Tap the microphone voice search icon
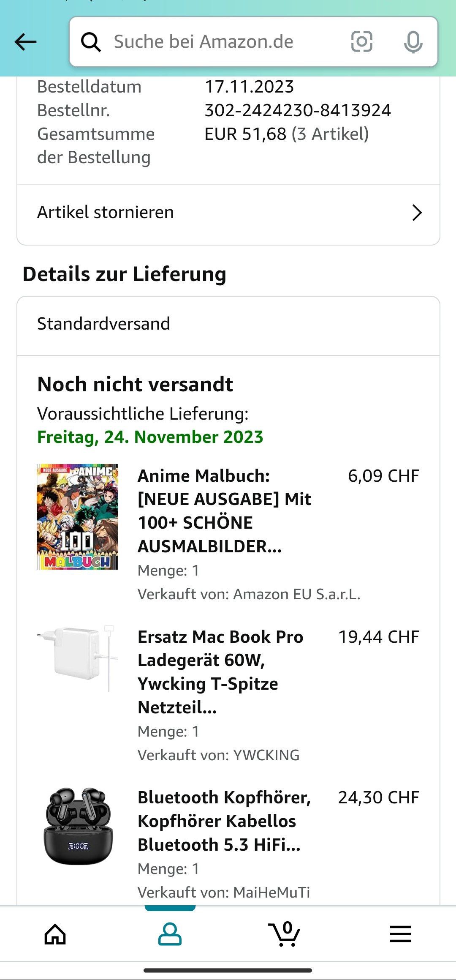456x980 pixels. point(413,42)
